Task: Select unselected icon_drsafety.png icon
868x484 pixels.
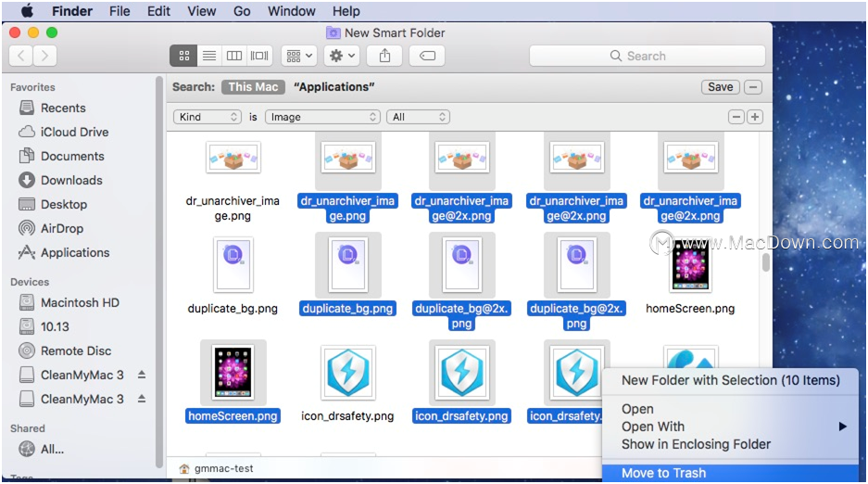Action: [347, 372]
